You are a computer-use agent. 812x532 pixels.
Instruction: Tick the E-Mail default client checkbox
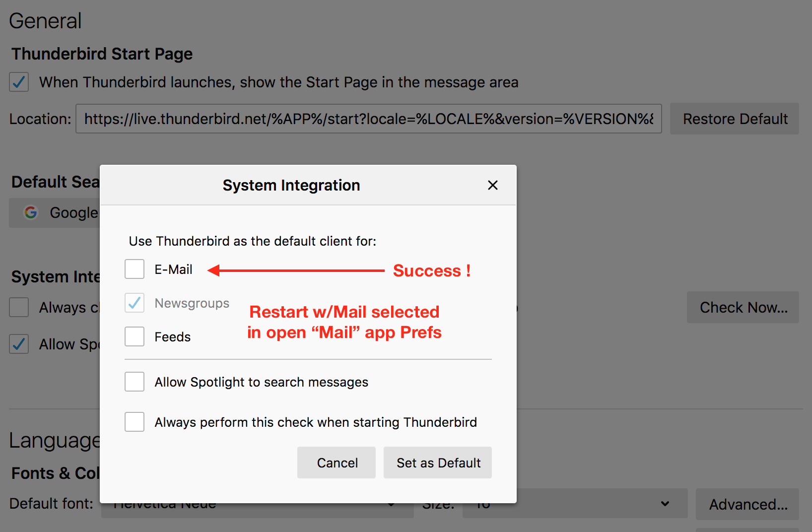tap(135, 269)
